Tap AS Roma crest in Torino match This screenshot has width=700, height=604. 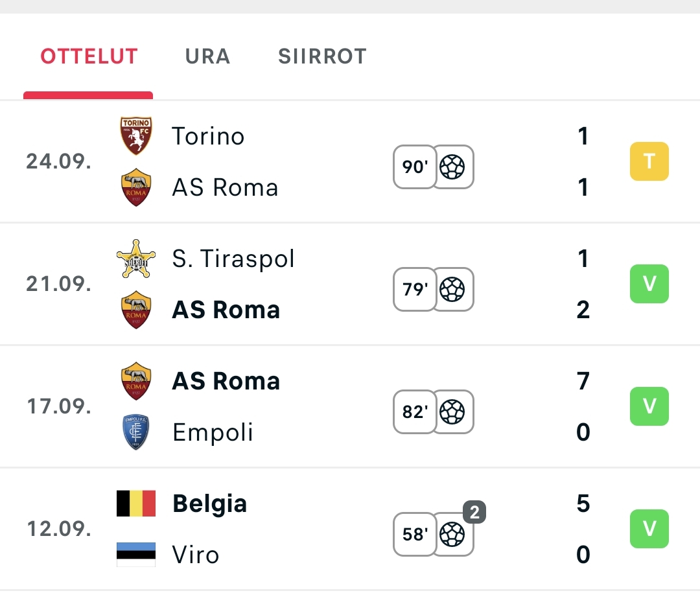pyautogui.click(x=136, y=187)
